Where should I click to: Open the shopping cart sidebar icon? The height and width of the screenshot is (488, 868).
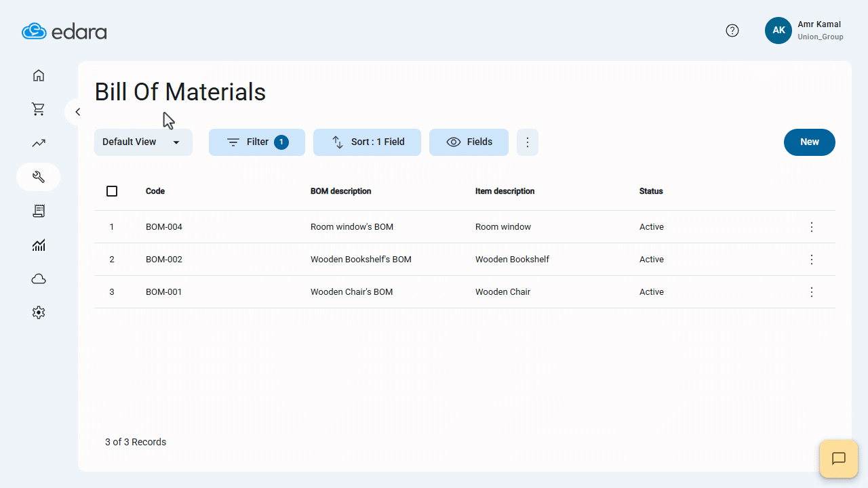(x=39, y=109)
